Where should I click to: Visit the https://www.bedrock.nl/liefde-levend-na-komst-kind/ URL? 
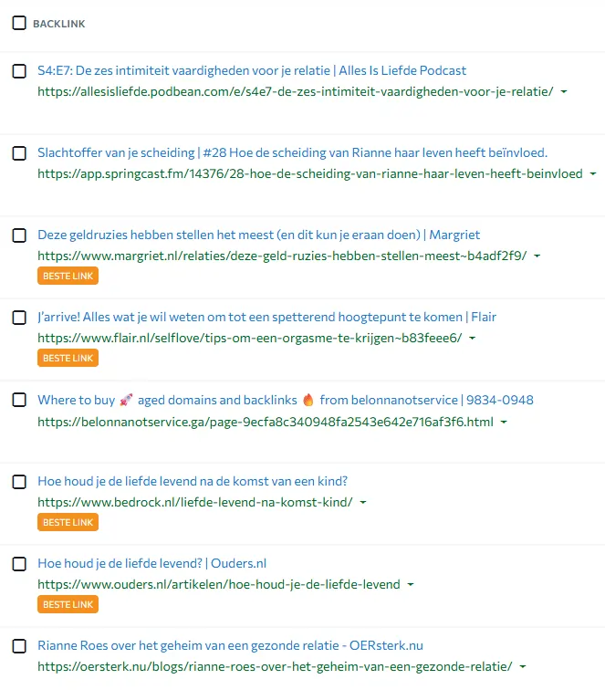(x=195, y=502)
